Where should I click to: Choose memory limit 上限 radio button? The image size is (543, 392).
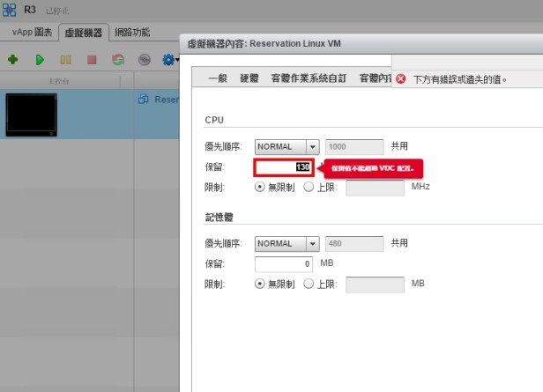click(x=309, y=284)
